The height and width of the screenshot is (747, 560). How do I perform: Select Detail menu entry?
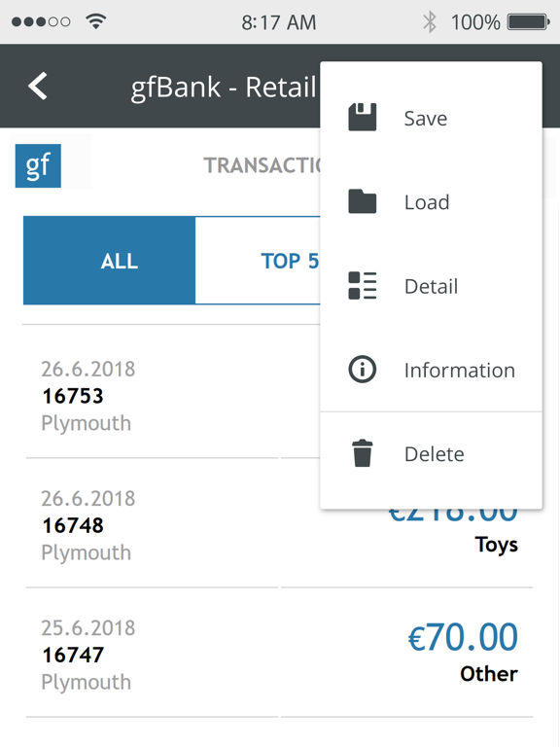tap(432, 286)
